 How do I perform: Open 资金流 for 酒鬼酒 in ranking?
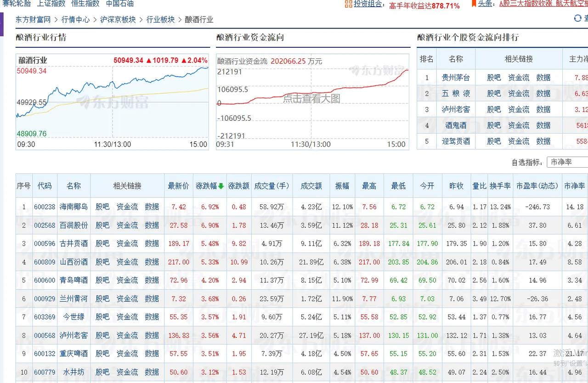click(519, 125)
